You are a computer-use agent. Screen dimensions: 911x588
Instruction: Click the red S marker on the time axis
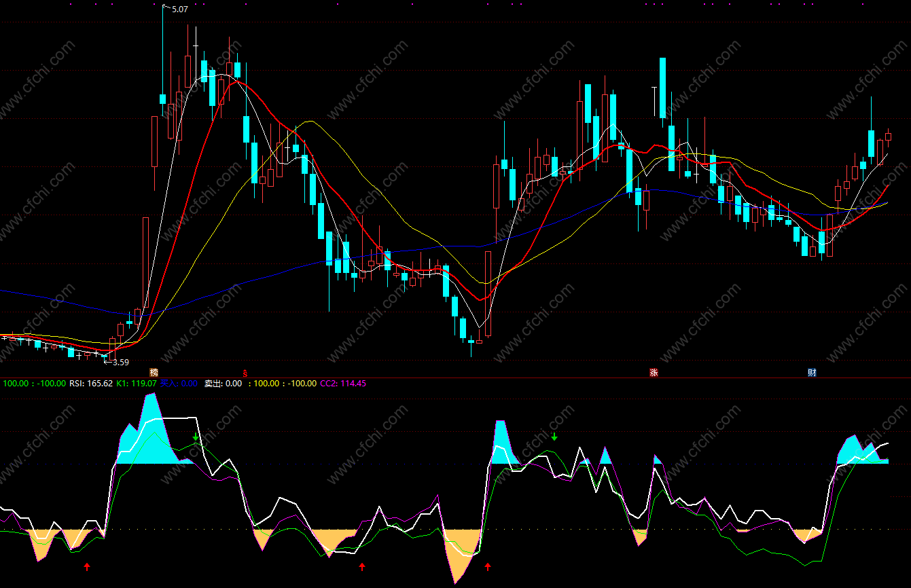pyautogui.click(x=245, y=373)
